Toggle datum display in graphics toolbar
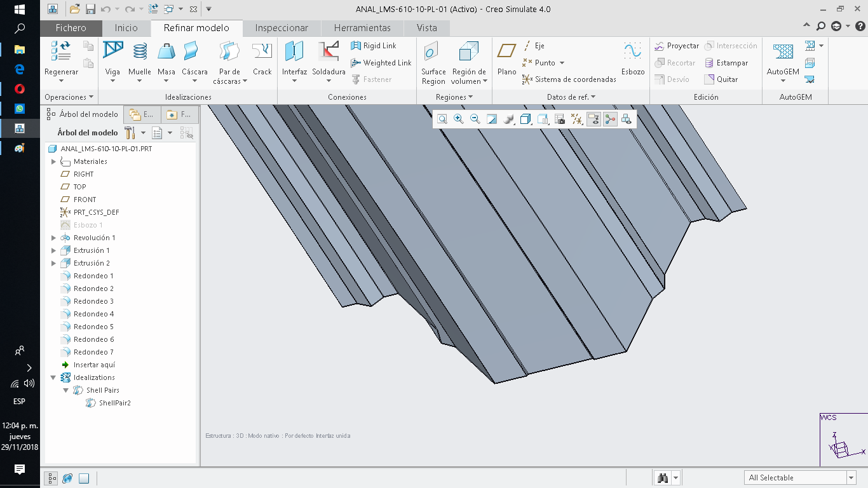Image resolution: width=868 pixels, height=488 pixels. [x=577, y=119]
